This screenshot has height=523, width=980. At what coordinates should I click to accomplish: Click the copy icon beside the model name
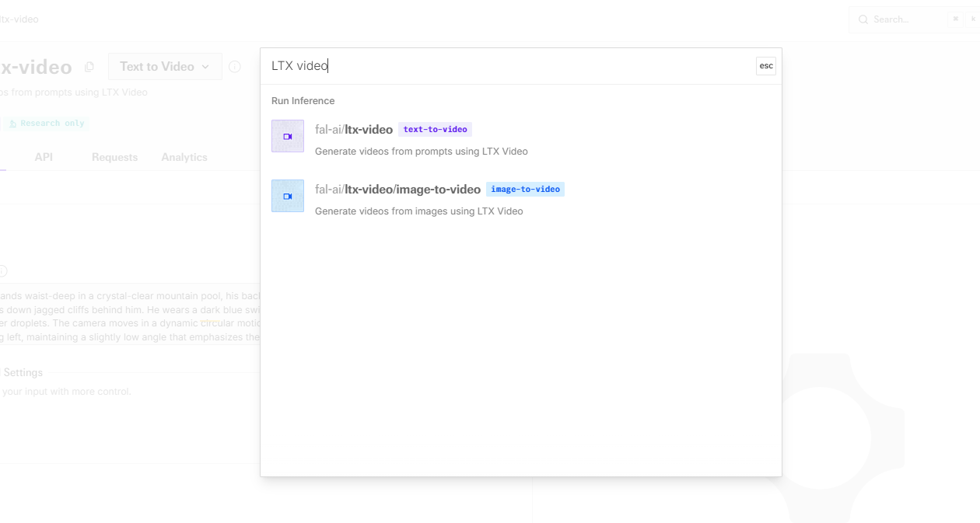coord(89,67)
